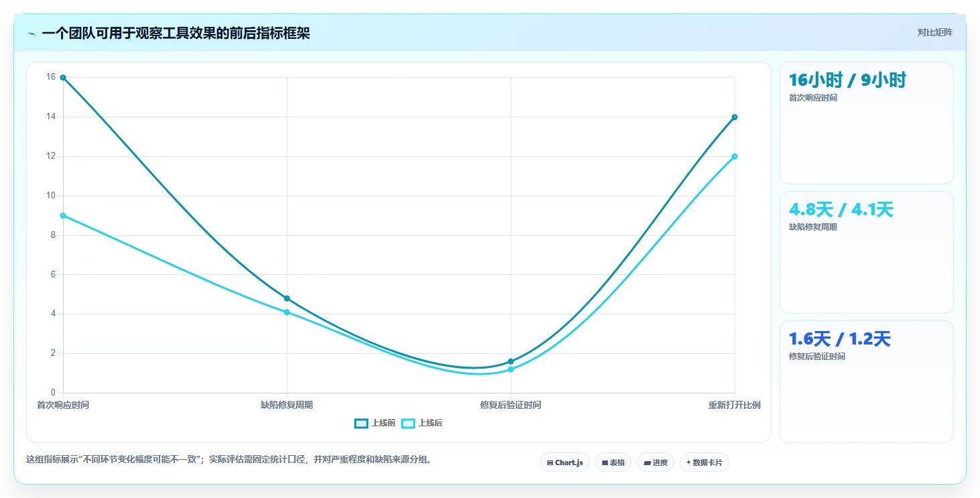Click the 修复后验证时间 card caption
The width and height of the screenshot is (980, 498).
tap(817, 357)
